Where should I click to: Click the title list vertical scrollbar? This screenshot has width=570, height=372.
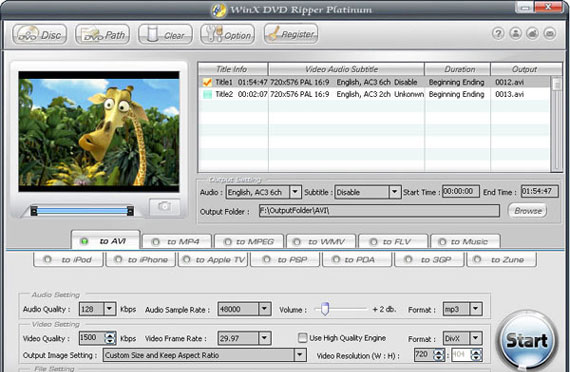click(x=556, y=124)
